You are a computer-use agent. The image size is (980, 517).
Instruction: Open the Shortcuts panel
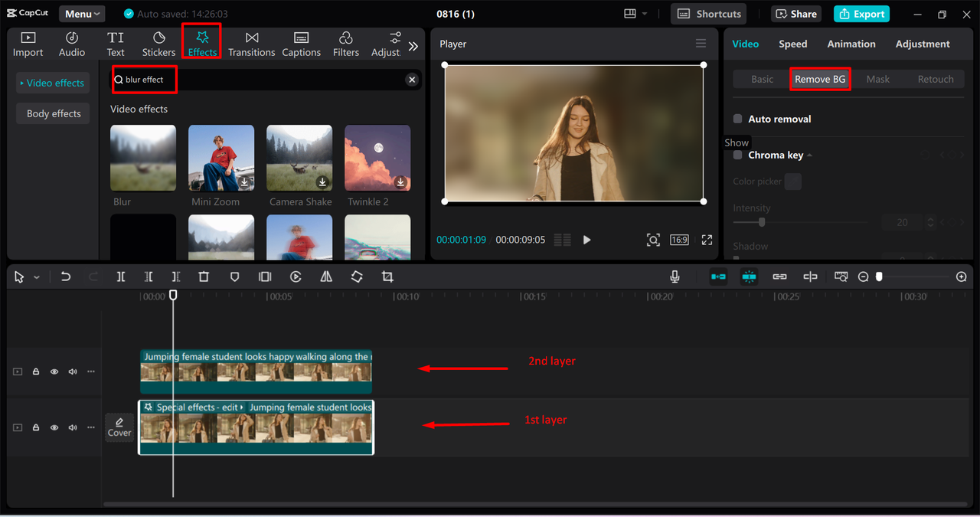tap(709, 14)
